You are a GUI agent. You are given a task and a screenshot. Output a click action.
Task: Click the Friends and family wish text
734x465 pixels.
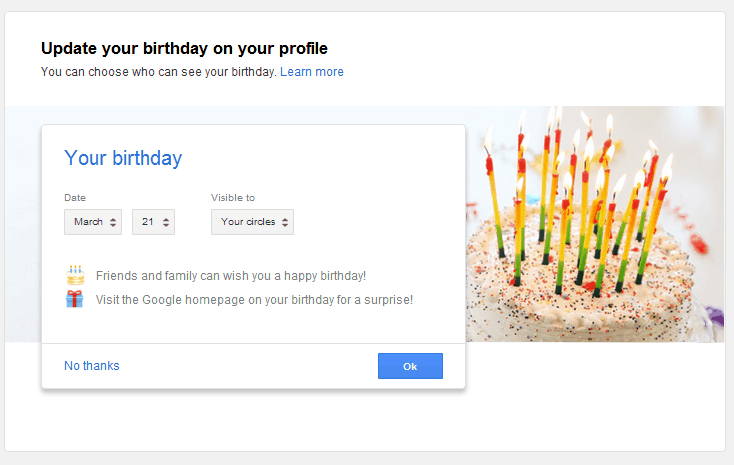coord(231,276)
